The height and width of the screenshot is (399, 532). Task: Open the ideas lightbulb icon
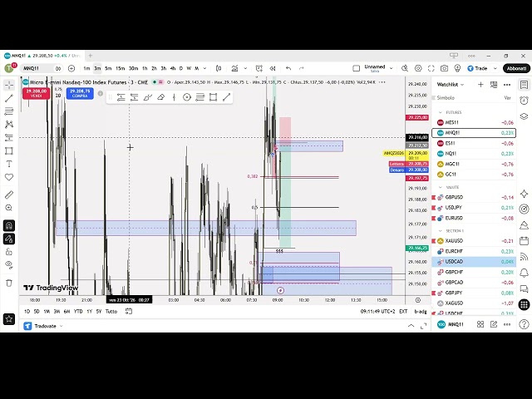coord(457,68)
